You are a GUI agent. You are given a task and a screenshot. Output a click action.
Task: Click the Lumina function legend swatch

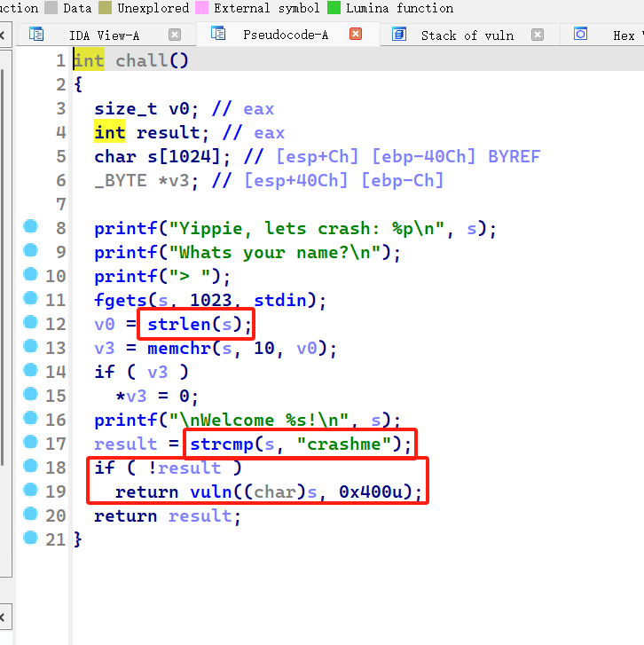point(334,8)
